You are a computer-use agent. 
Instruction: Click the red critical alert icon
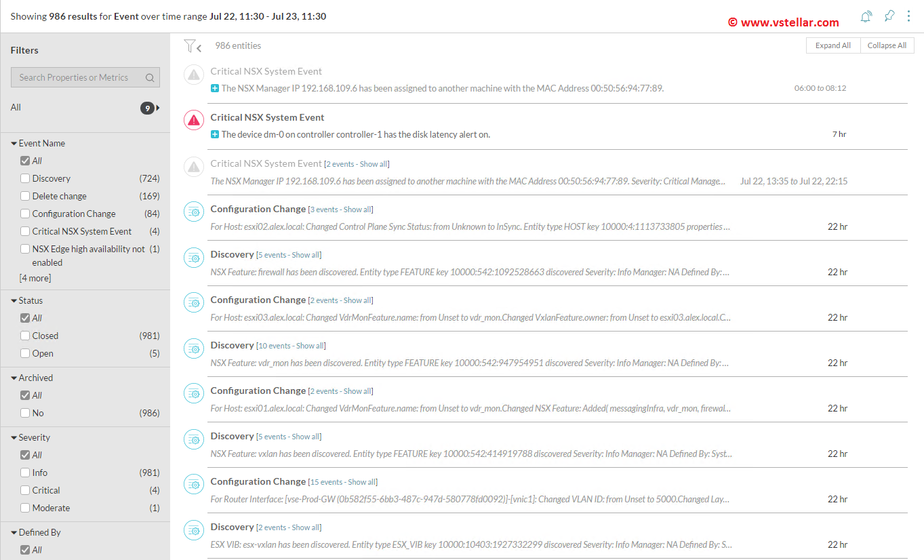(194, 120)
